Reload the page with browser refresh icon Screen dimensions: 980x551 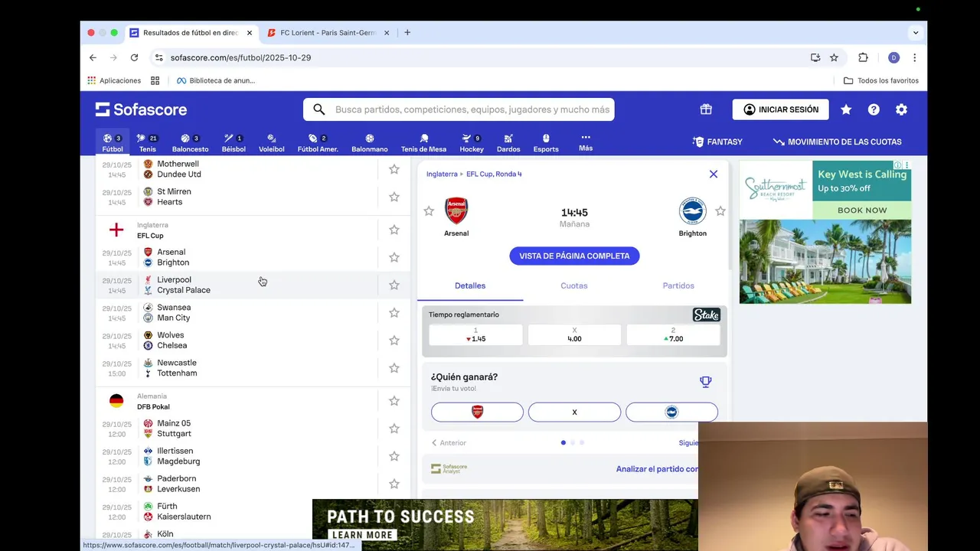click(x=134, y=57)
